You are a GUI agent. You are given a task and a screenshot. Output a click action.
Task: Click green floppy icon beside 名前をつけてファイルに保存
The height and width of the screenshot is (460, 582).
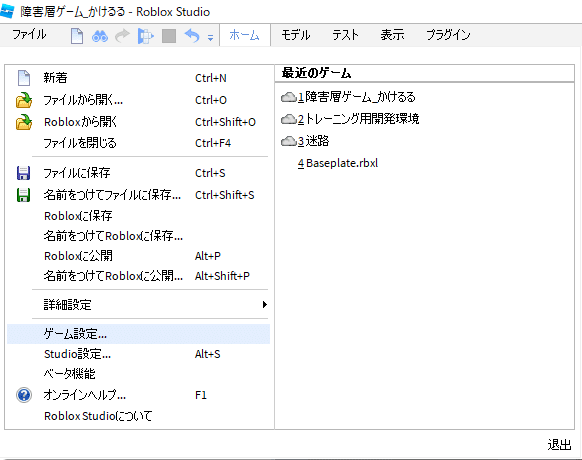[23, 195]
